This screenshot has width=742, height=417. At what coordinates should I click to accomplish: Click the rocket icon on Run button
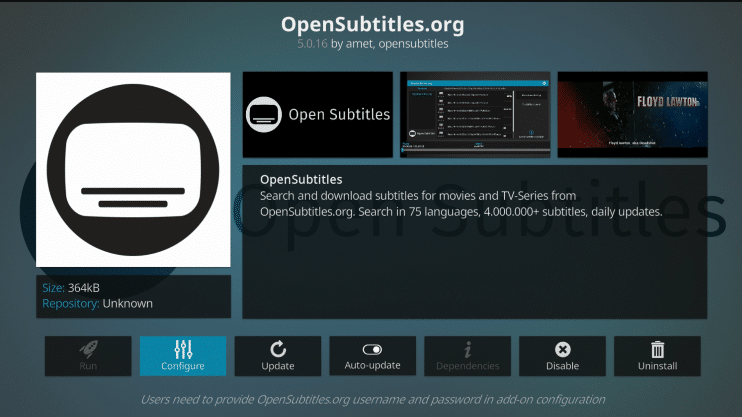(87, 349)
